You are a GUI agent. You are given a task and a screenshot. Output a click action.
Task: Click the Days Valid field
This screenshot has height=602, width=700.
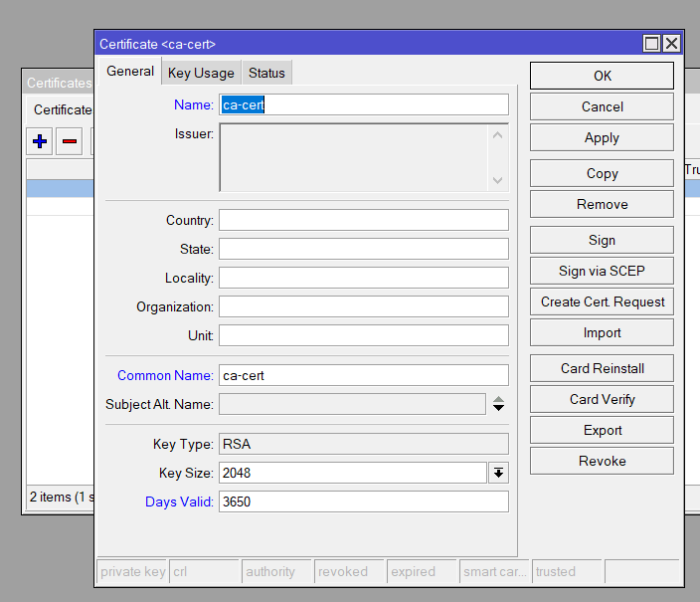(363, 502)
